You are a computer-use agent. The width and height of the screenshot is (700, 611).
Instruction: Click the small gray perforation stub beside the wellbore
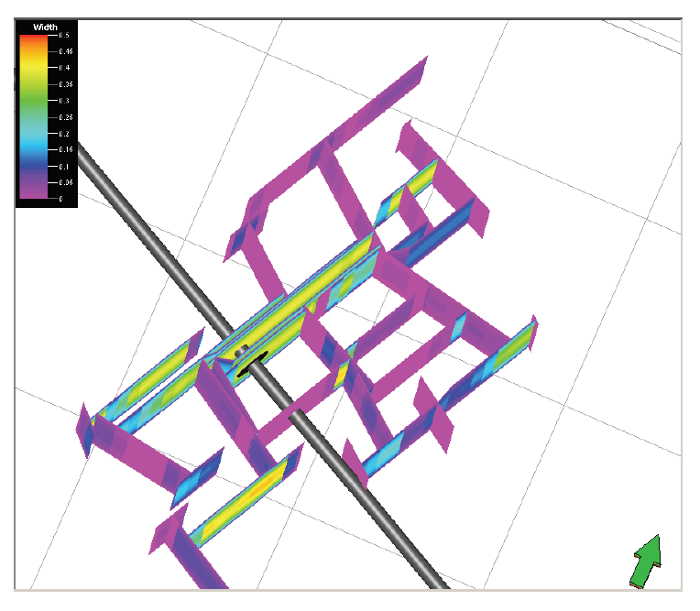242,349
